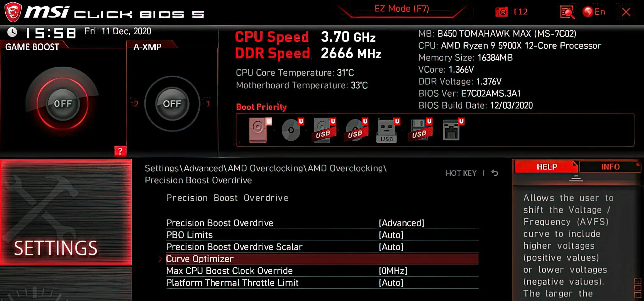Click the CPU Core Temperature 31°C reading

coord(295,73)
